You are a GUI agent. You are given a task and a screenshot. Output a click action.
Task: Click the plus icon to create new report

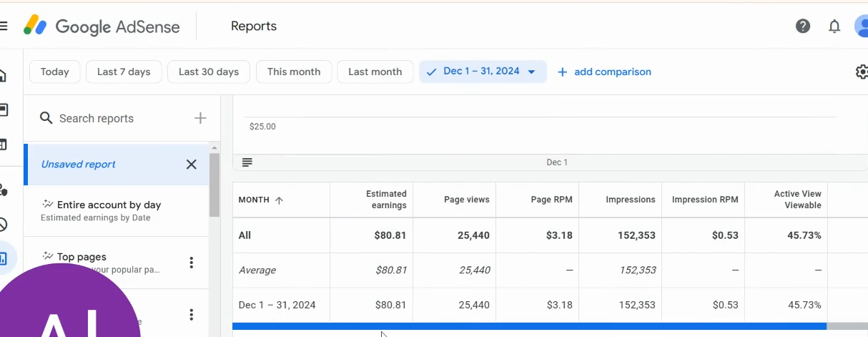click(x=200, y=118)
